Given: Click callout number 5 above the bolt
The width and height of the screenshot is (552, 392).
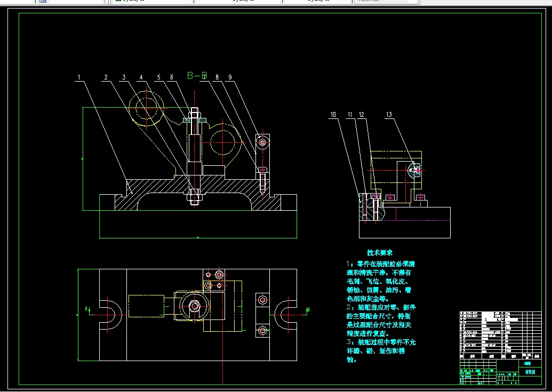Looking at the screenshot, I should [158, 78].
